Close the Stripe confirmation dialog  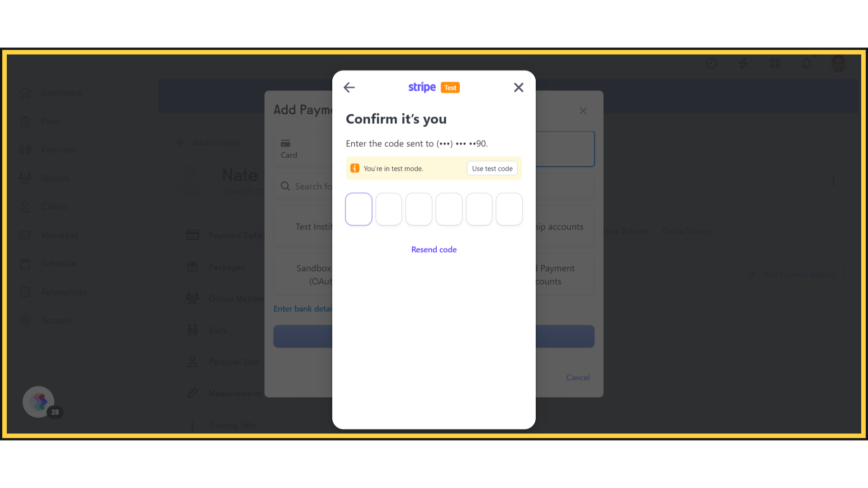[x=518, y=87]
